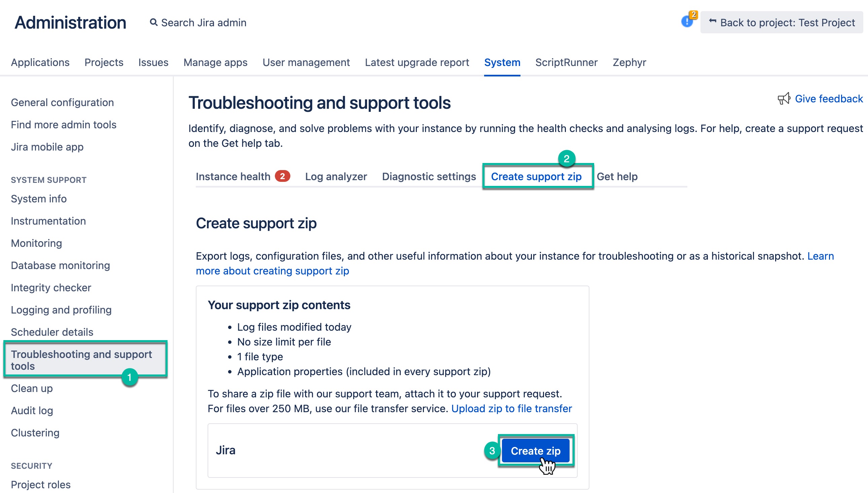Open the Upload zip to file transfer link
Viewport: 868px width, 493px height.
(x=511, y=408)
